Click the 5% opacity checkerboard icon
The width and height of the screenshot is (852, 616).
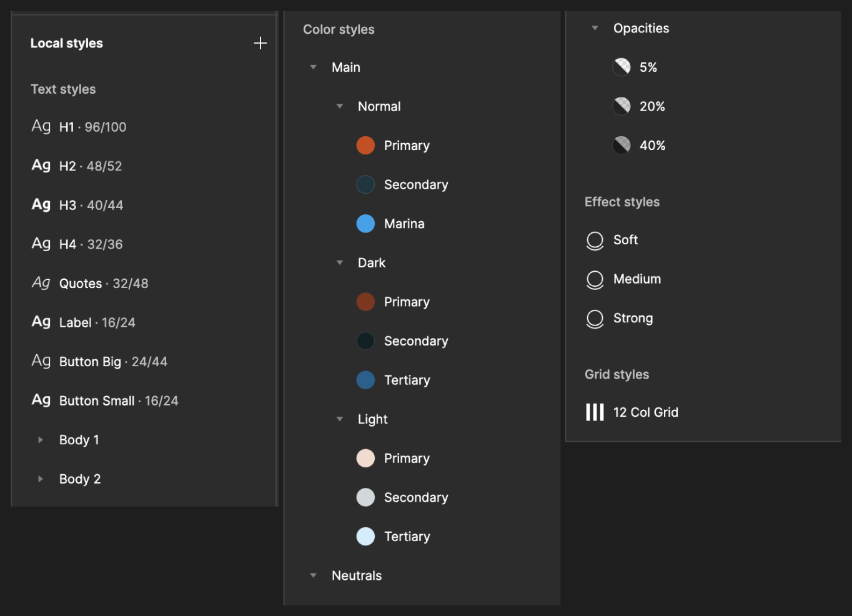click(x=622, y=67)
